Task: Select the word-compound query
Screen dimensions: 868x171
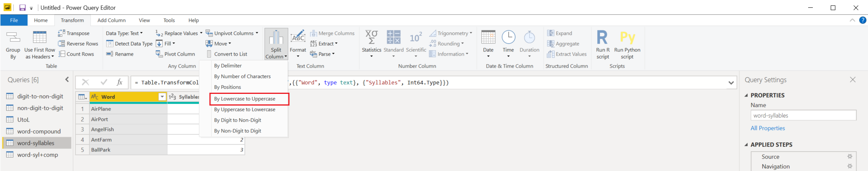Action: tap(37, 131)
